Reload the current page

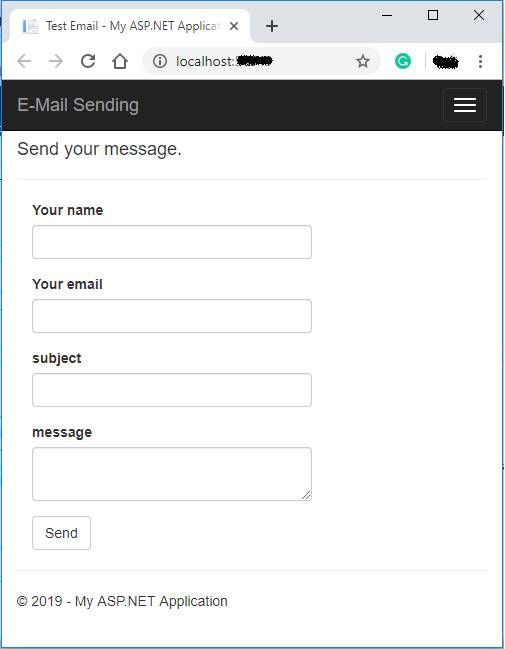[88, 61]
